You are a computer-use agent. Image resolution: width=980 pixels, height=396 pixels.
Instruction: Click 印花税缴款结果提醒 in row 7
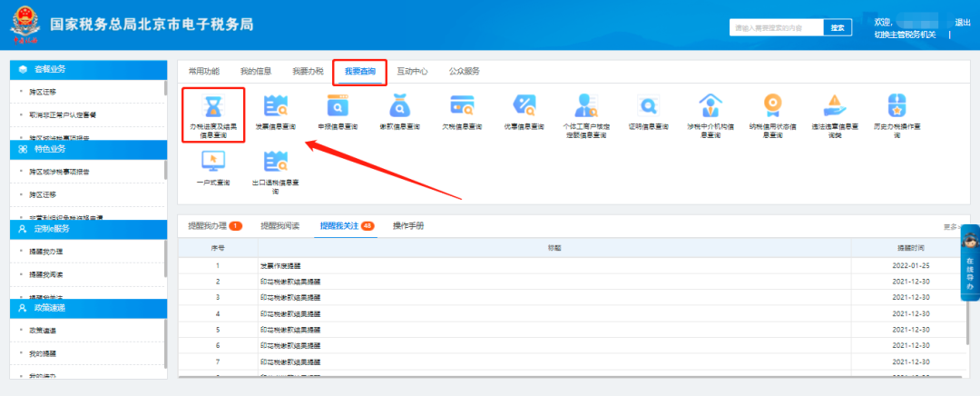[290, 361]
